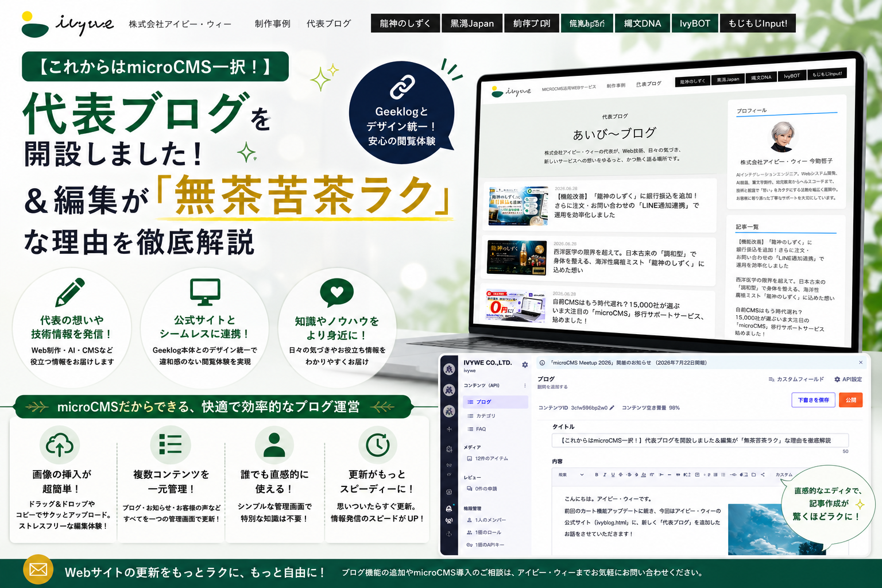
Task: Open the 自前CMSはもう時代遅れ post thumbnail in laptop
Action: click(x=516, y=307)
